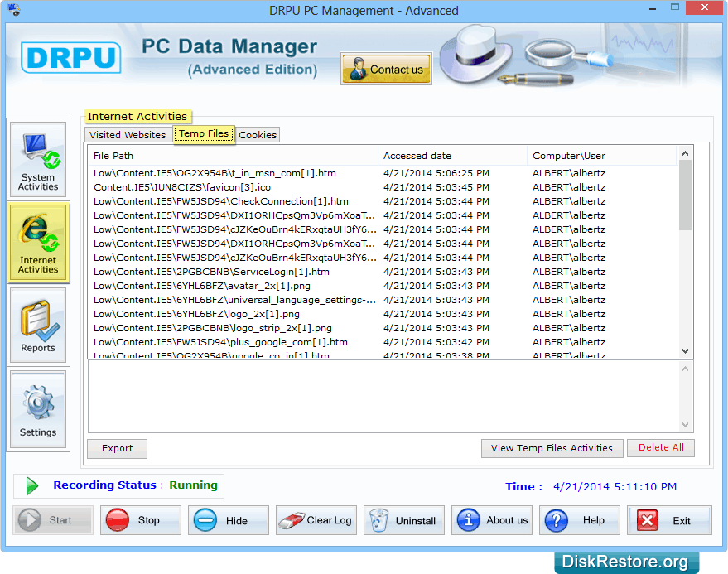The image size is (728, 574).
Task: Maximize the DRPU PC Management window
Action: point(675,7)
